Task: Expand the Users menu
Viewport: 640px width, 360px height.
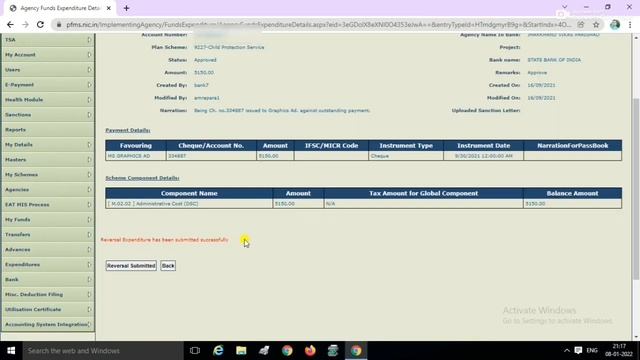Action: click(x=48, y=70)
